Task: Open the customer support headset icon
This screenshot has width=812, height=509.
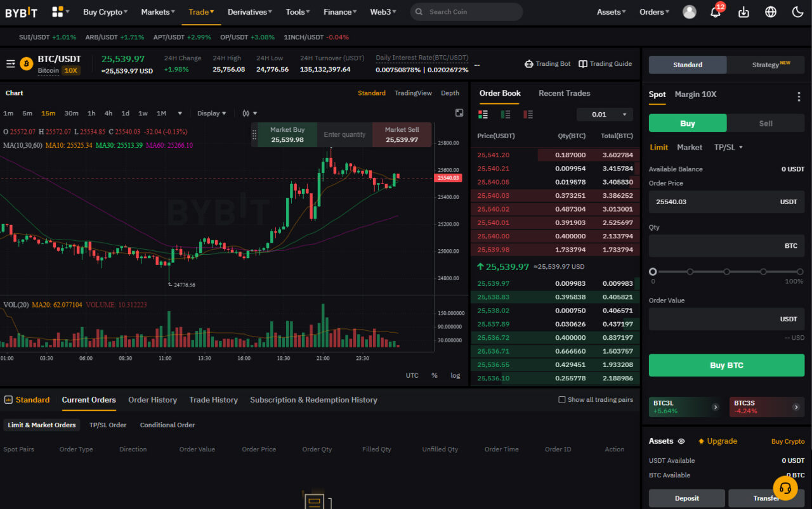Action: coord(785,488)
